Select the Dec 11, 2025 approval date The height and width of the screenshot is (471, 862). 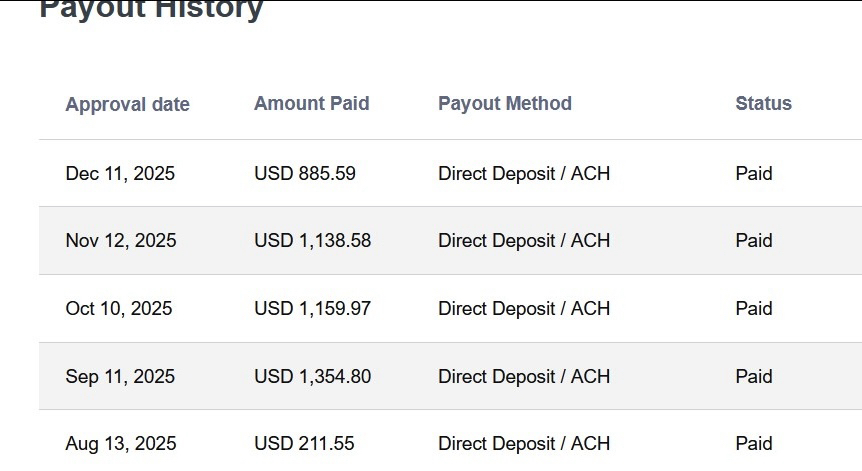(x=120, y=173)
